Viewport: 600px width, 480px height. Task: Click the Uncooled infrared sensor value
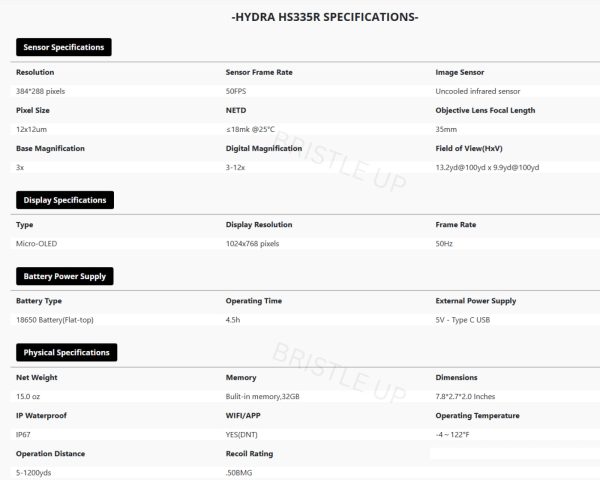tap(478, 91)
